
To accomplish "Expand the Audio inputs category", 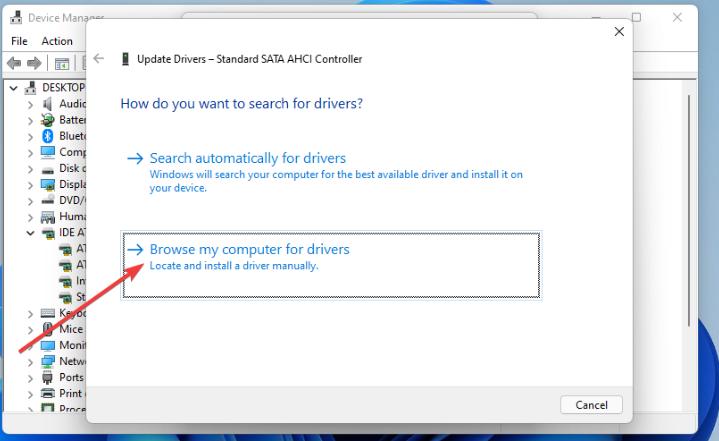I will (x=30, y=104).
